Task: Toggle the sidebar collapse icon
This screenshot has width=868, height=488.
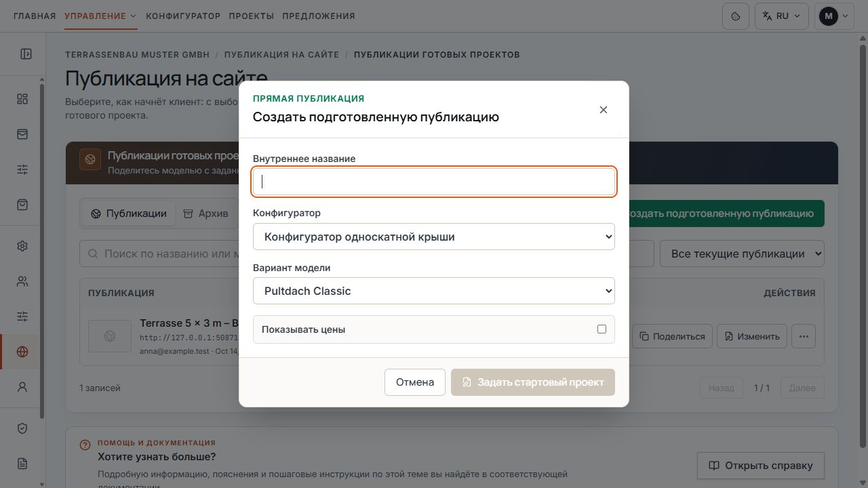Action: point(26,54)
